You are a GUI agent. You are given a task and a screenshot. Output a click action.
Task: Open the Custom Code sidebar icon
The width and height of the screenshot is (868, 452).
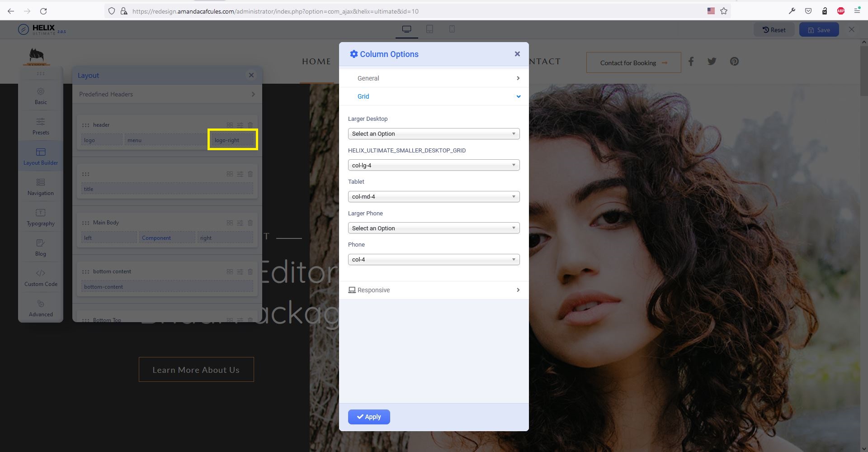pos(41,274)
